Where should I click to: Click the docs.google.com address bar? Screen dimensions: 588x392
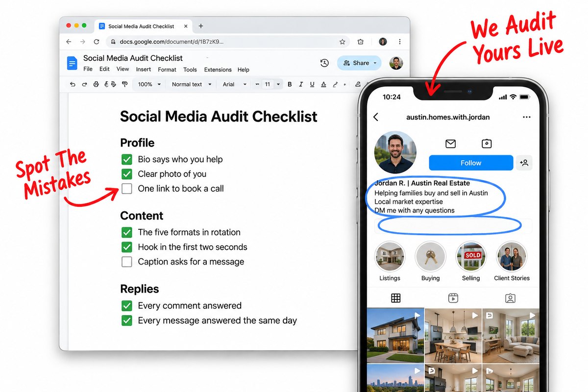228,42
